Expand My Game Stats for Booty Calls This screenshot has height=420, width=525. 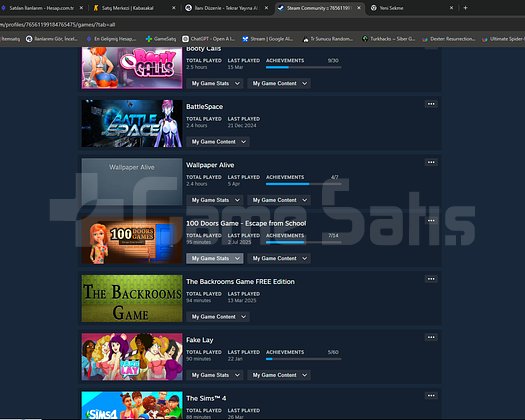pos(215,83)
